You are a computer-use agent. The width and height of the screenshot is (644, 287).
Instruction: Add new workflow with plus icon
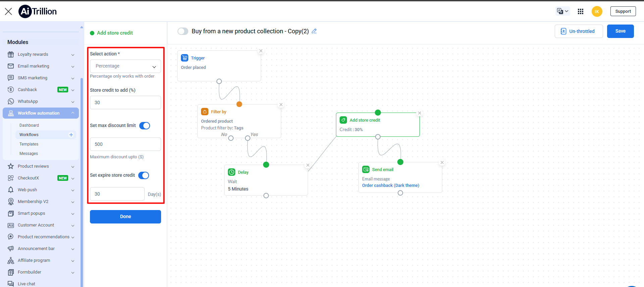71,135
